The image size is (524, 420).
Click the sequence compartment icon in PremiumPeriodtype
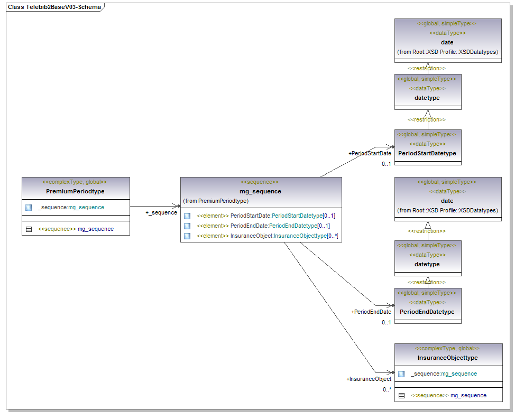29,229
